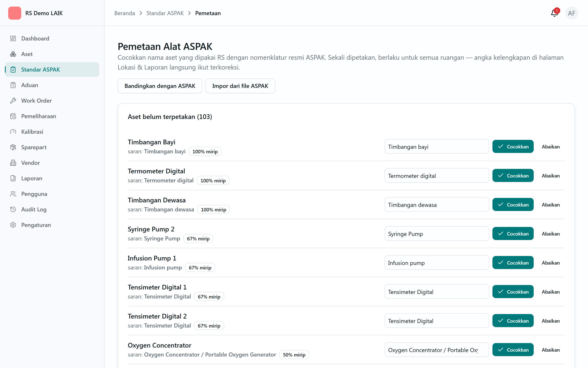Open ASPAK name field for Oxygen Concentrator
This screenshot has height=368, width=588.
click(437, 350)
